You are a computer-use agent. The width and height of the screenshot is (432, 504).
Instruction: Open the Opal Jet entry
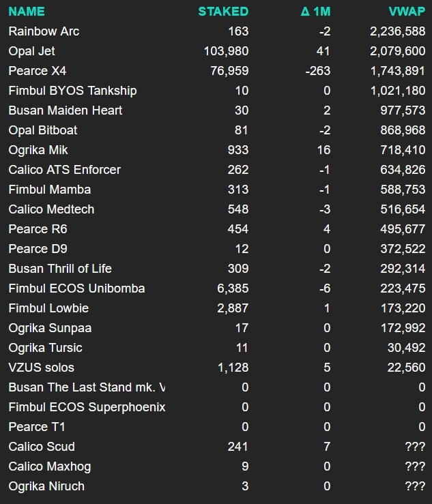pyautogui.click(x=32, y=51)
